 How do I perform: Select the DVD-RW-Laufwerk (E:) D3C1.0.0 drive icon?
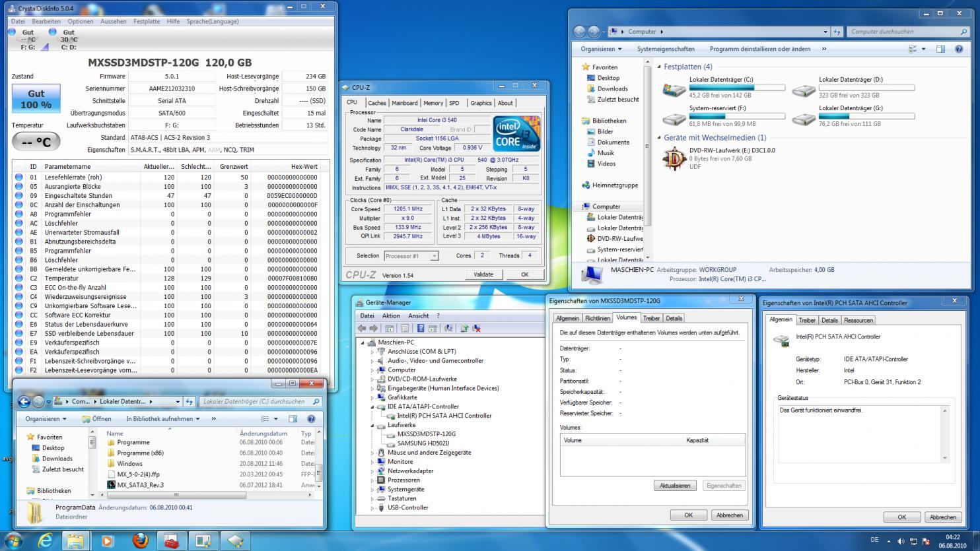[x=674, y=159]
